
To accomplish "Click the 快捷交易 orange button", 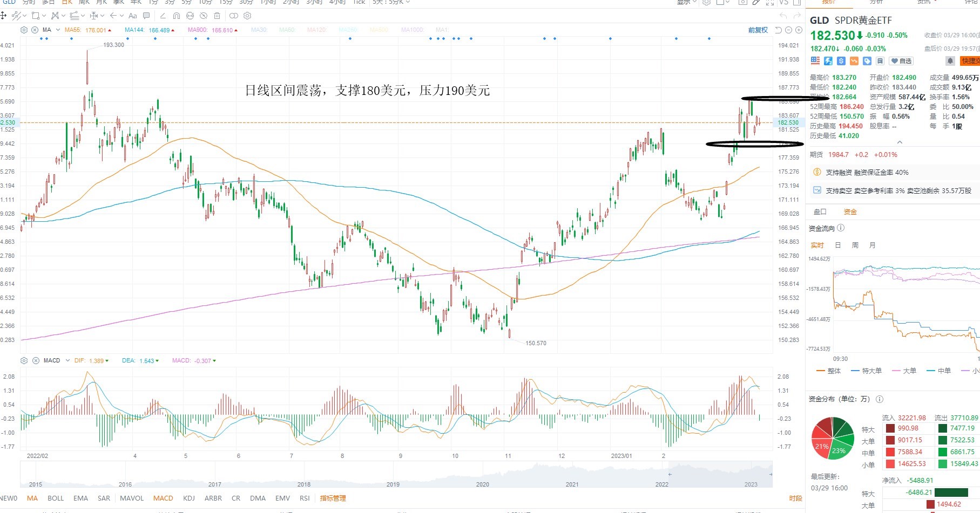I will coord(970,61).
